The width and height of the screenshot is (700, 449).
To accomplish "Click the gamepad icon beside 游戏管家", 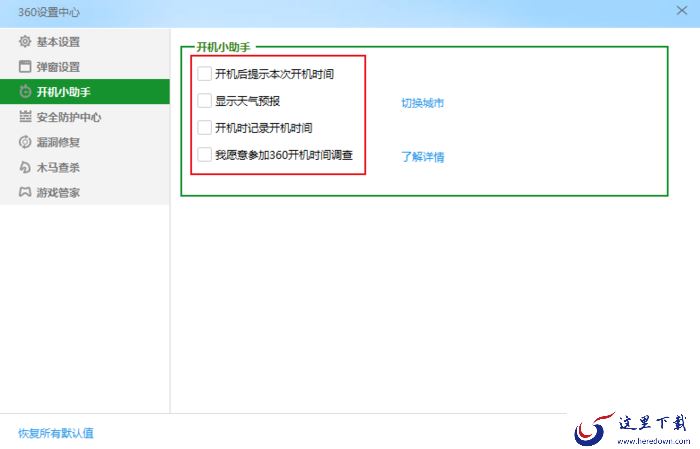I will [x=25, y=192].
